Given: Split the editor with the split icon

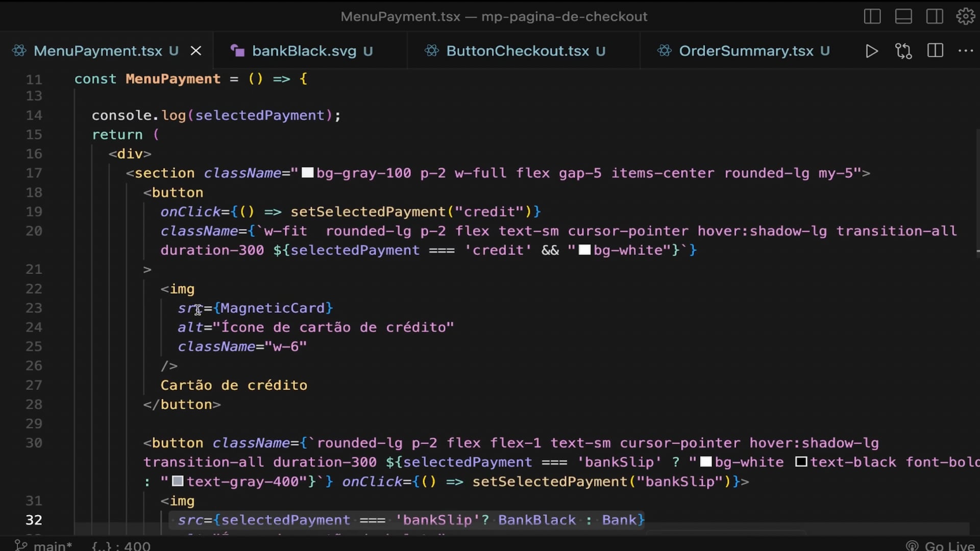Looking at the screenshot, I should point(935,51).
